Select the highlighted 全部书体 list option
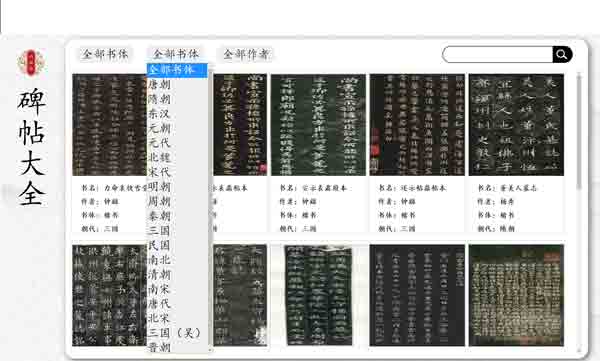The height and width of the screenshot is (361, 600). tap(177, 70)
